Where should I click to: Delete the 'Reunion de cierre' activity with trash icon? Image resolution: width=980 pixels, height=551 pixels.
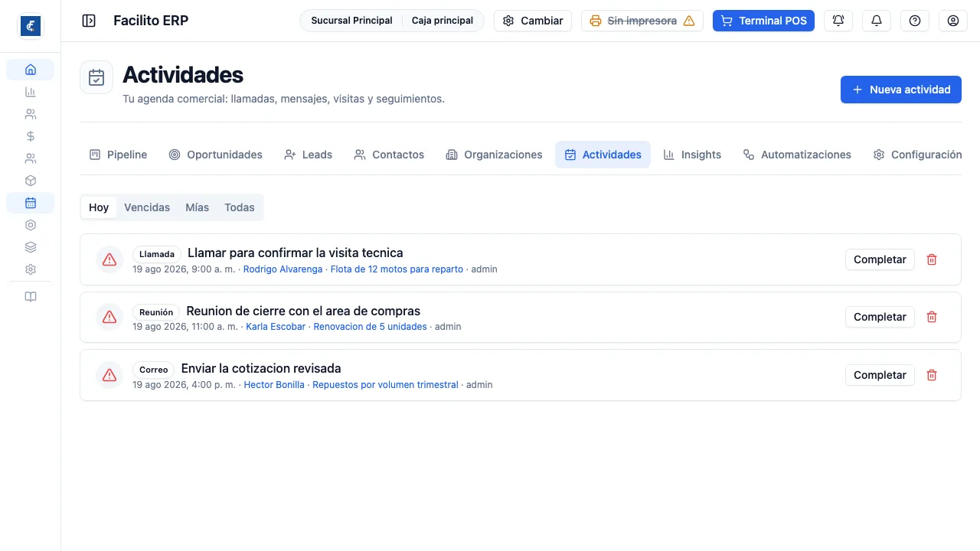coord(932,317)
